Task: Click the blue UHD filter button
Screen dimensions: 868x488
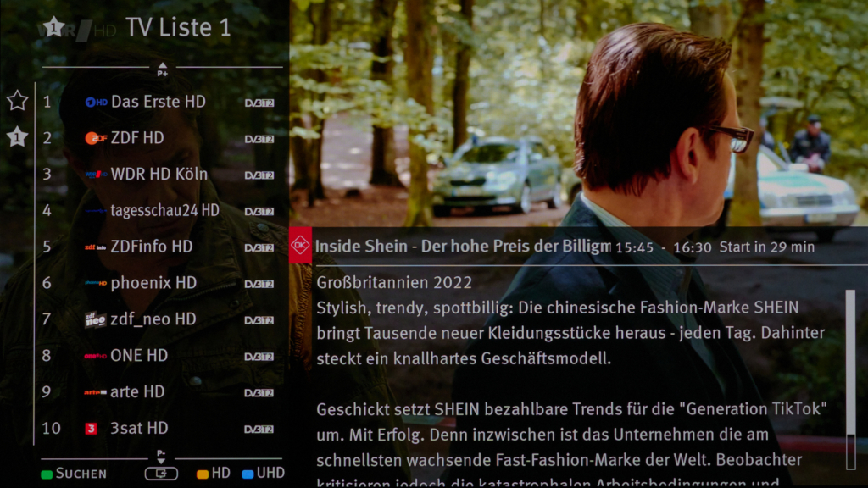Action: pyautogui.click(x=264, y=474)
